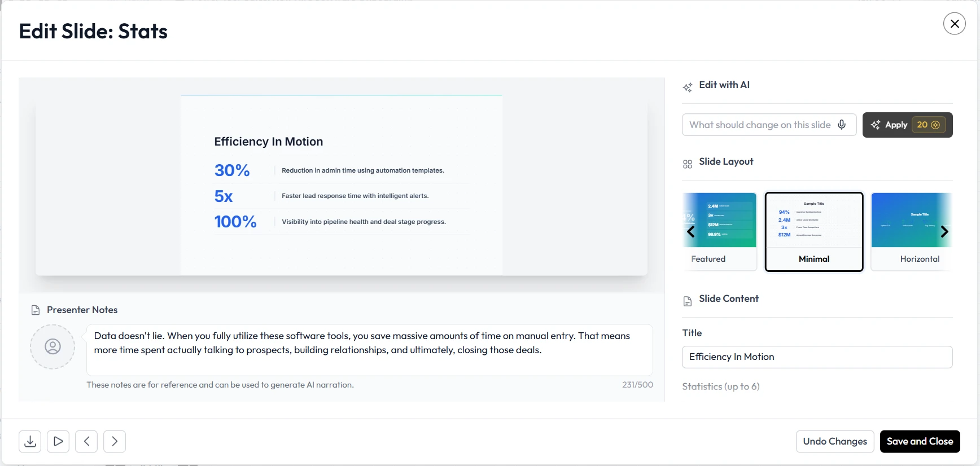Edit the Title field 'Efficiency In Motion'
980x466 pixels.
[817, 357]
